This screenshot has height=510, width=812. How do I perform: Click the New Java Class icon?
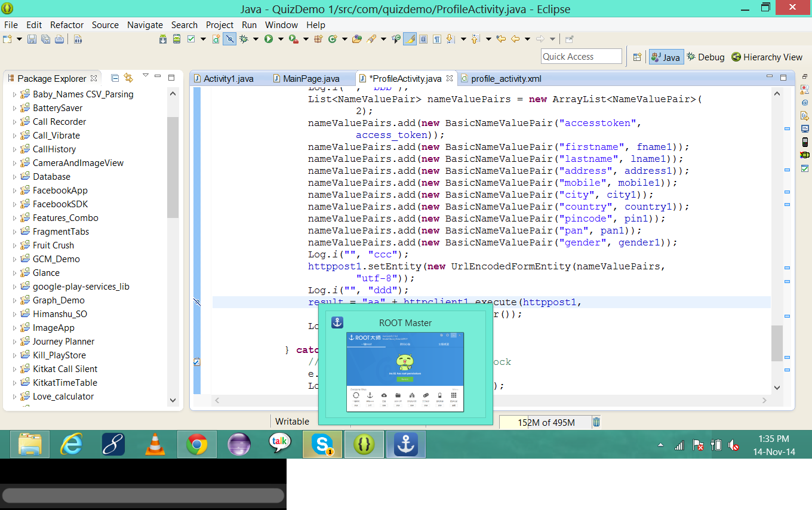tap(332, 39)
